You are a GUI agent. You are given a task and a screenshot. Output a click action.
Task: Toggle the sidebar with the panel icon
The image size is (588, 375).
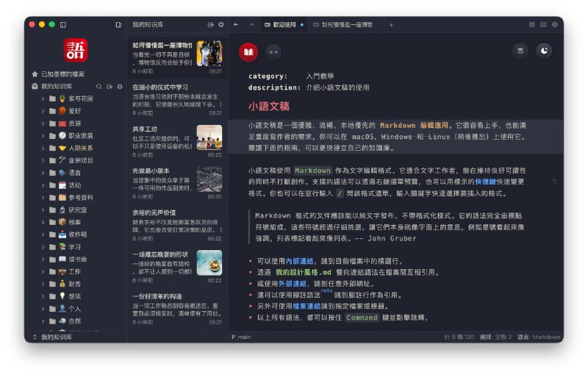click(63, 25)
